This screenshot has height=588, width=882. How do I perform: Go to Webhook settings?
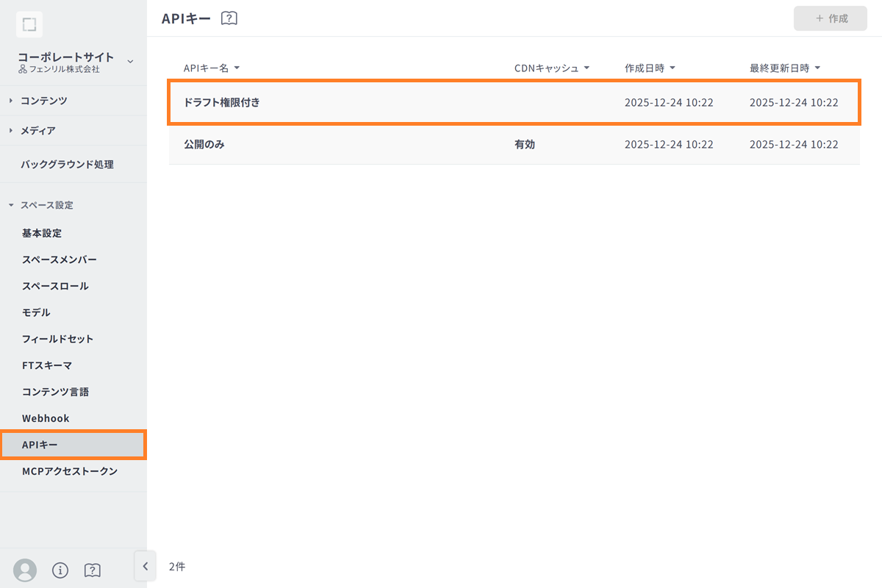point(46,418)
